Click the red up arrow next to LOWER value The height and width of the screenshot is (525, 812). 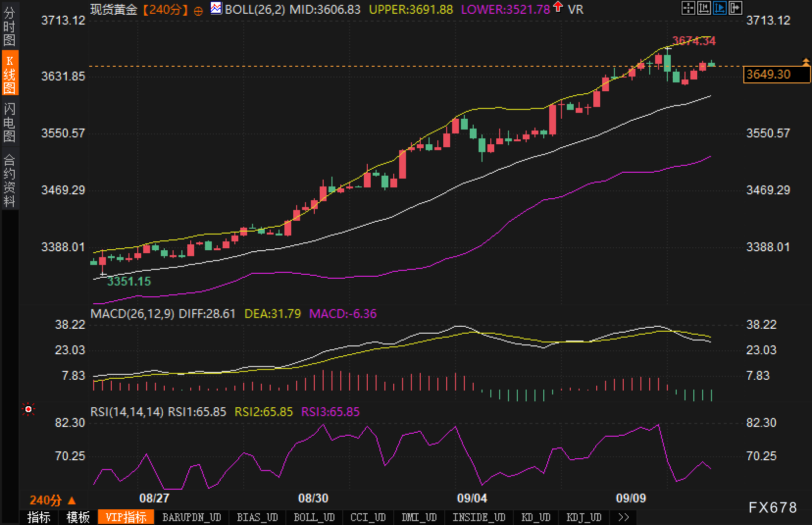(x=558, y=7)
